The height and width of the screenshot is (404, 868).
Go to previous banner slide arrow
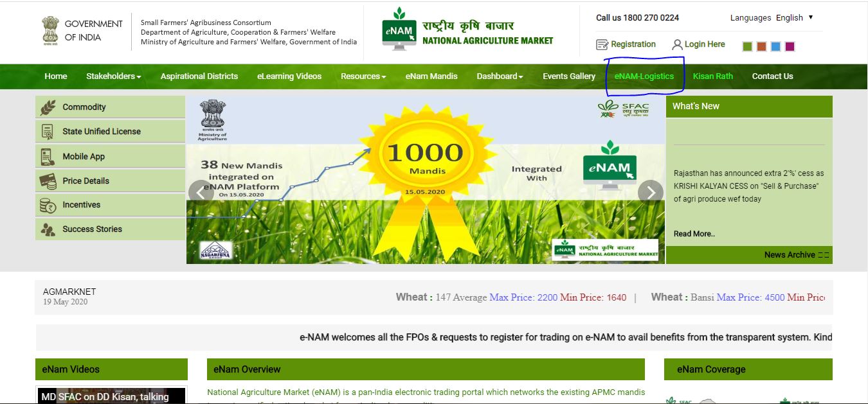tap(201, 192)
